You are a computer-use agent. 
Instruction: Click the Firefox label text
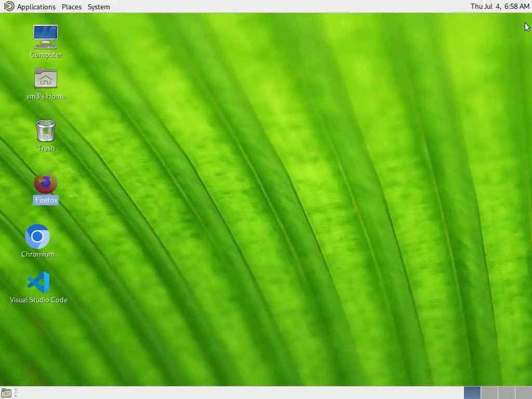[46, 200]
